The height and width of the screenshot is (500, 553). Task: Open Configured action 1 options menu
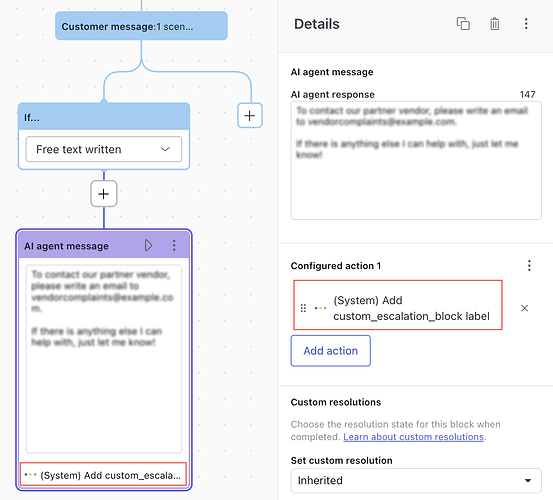coord(529,266)
